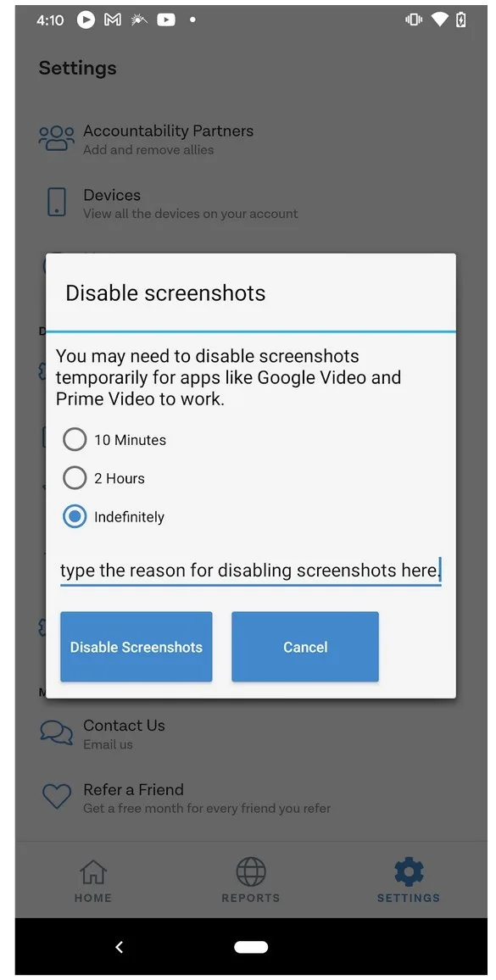The width and height of the screenshot is (496, 980).
Task: Tap the Settings gear icon
Action: (409, 871)
